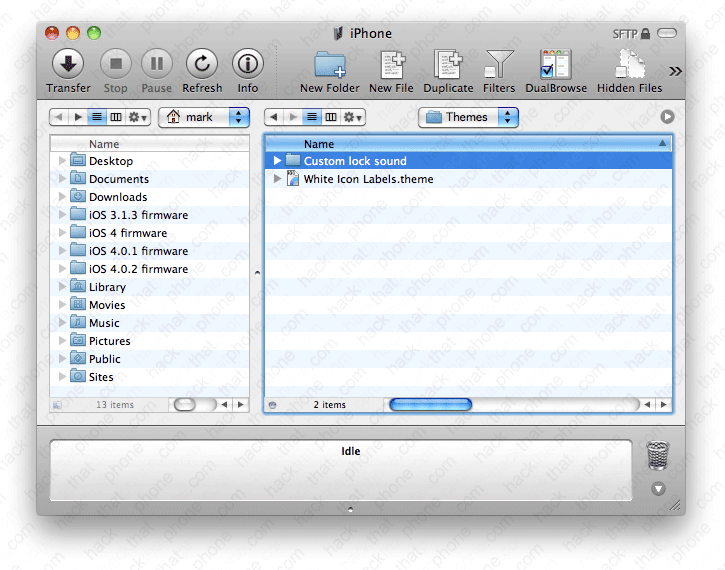Screen dimensions: 725x570
Task: Click the right pane horizontal scrollbar
Action: tap(430, 405)
